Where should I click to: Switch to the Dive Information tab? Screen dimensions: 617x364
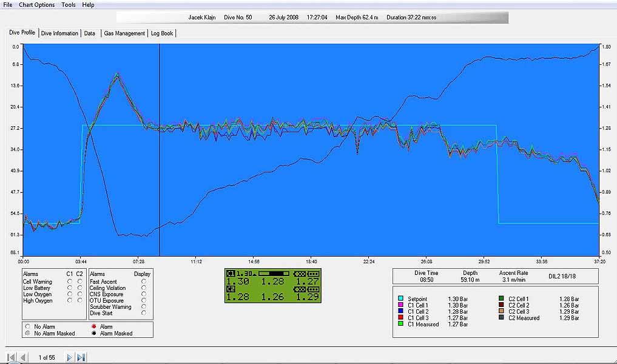click(x=59, y=33)
